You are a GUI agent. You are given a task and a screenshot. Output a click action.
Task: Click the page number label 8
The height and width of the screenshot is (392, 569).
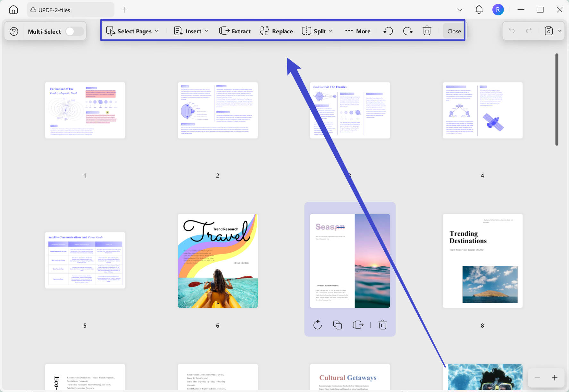pos(482,326)
